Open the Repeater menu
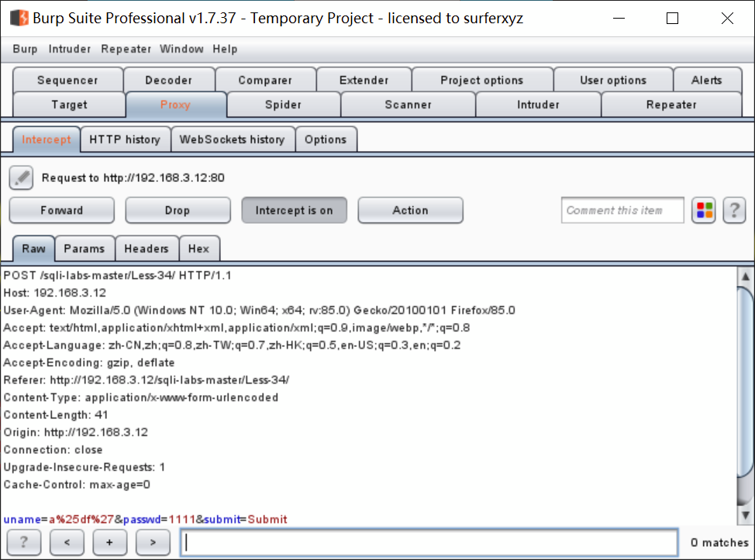This screenshot has height=560, width=755. (126, 49)
